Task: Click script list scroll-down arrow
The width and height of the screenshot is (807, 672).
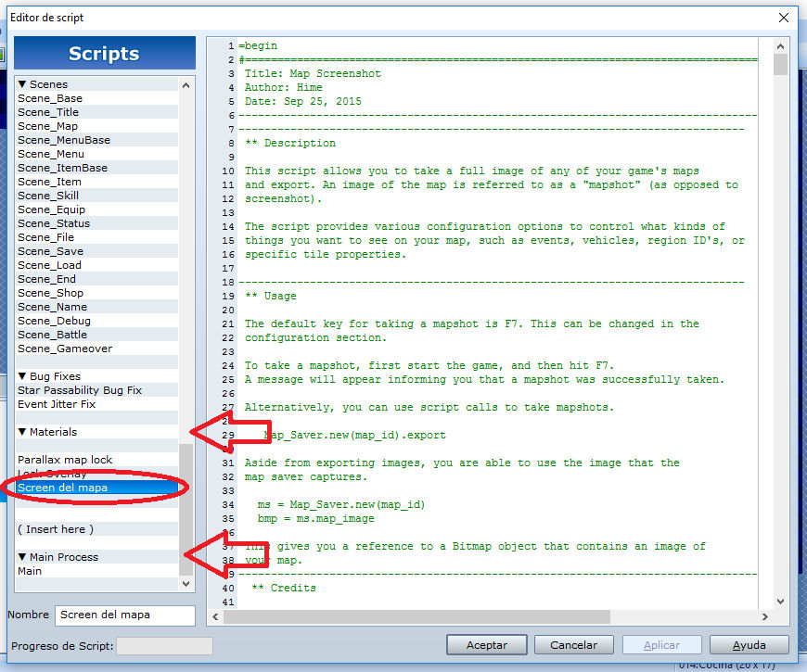Action: point(186,584)
